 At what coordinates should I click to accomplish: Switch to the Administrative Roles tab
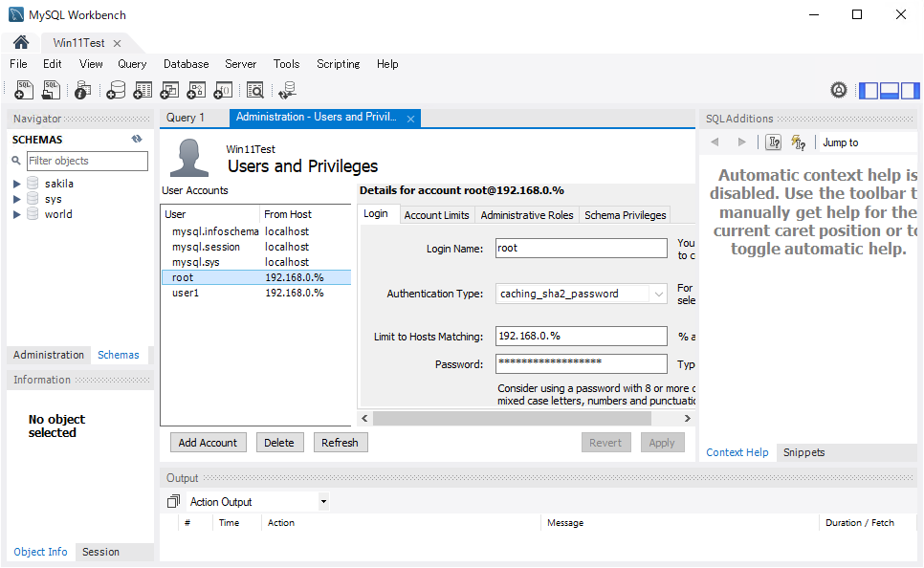click(x=527, y=215)
